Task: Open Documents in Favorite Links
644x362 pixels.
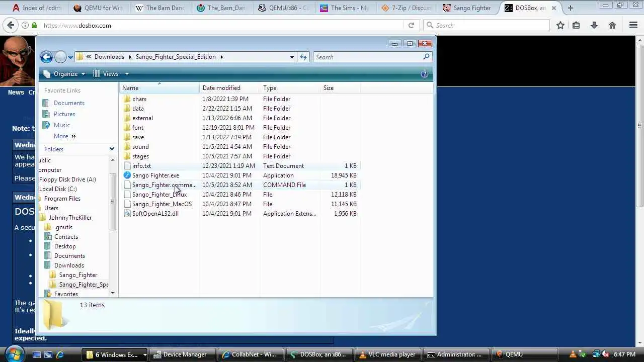Action: (x=69, y=103)
